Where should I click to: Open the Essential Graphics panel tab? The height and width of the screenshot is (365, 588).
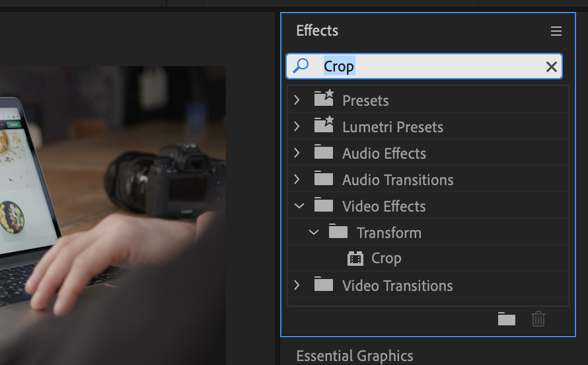click(354, 356)
